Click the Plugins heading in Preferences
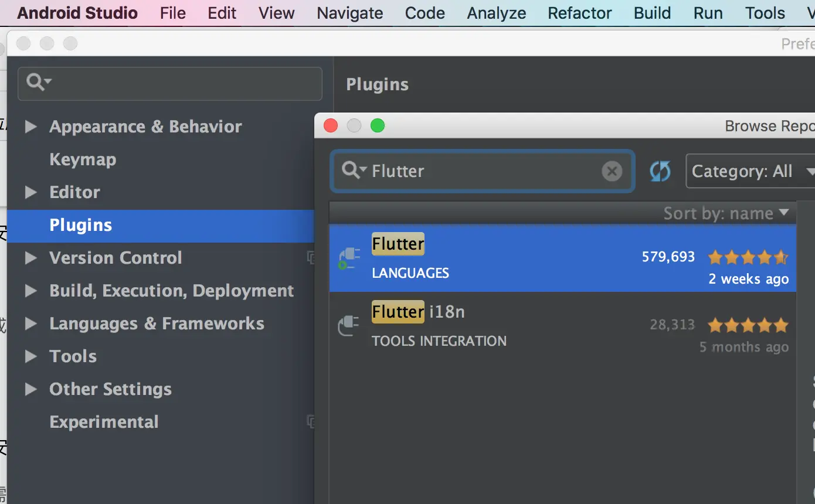Screen dimensions: 815x504 pyautogui.click(x=378, y=84)
